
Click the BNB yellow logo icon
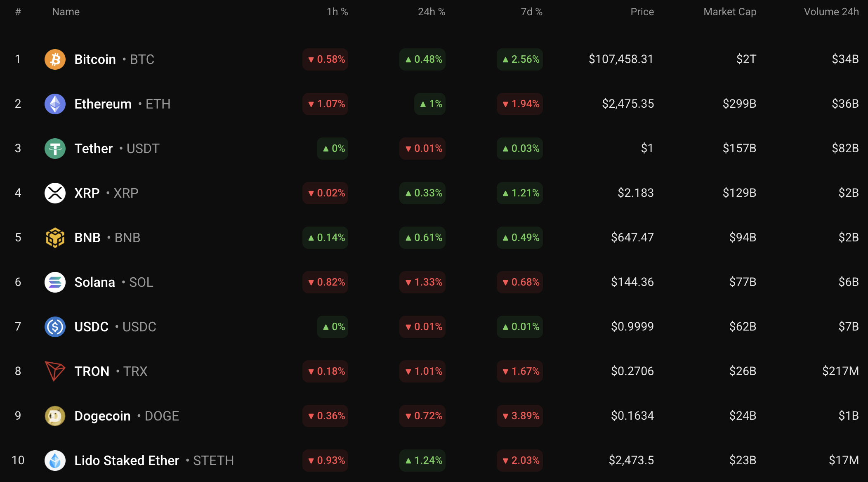55,238
